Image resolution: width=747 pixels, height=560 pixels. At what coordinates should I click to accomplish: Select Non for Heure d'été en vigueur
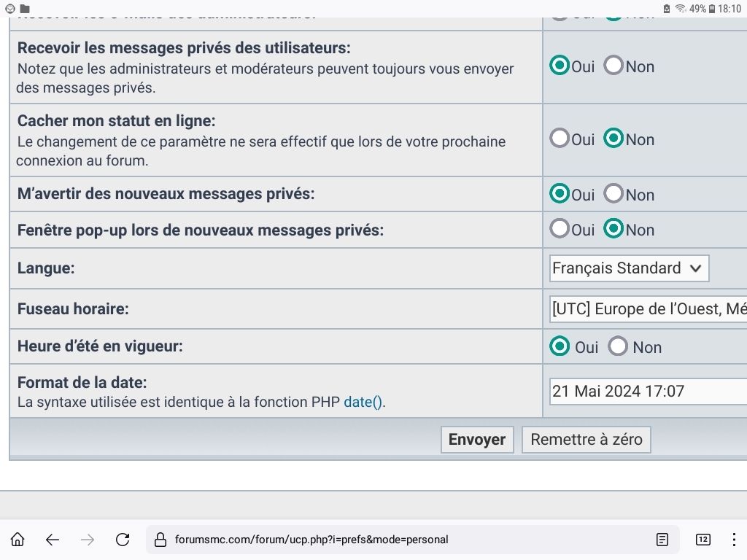point(619,346)
